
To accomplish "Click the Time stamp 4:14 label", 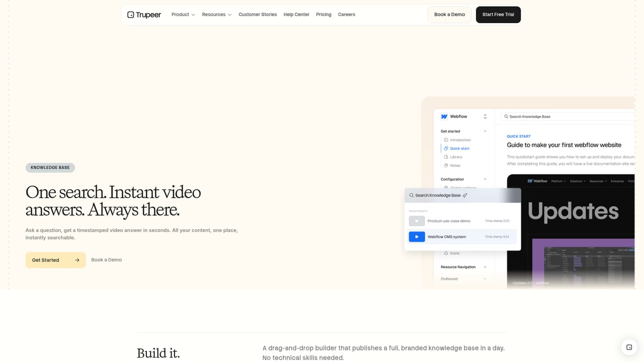I will (x=497, y=237).
